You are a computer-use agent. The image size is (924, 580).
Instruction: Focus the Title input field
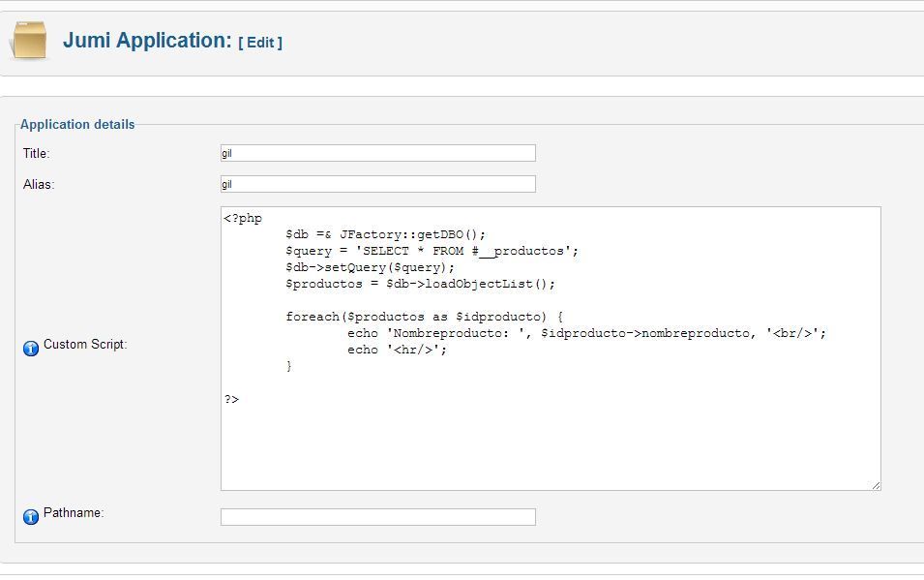[377, 153]
